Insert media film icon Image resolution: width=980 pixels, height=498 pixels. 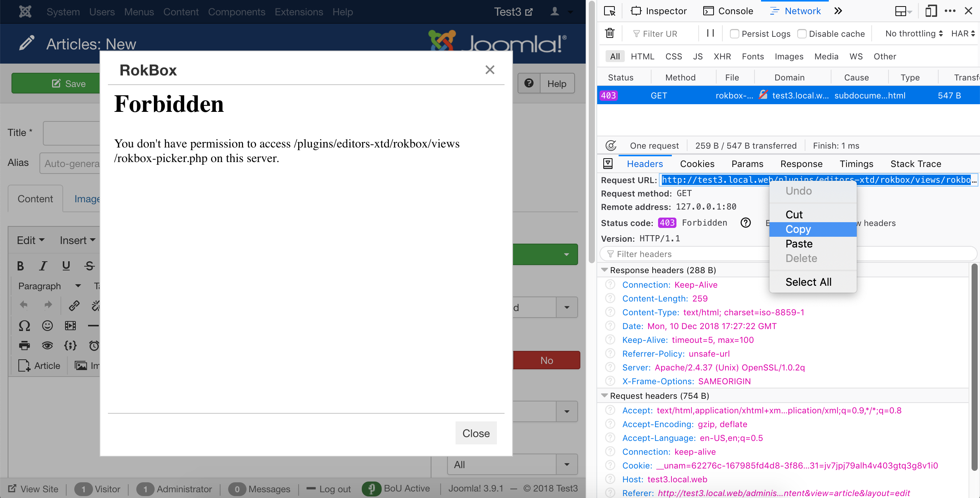pyautogui.click(x=70, y=326)
